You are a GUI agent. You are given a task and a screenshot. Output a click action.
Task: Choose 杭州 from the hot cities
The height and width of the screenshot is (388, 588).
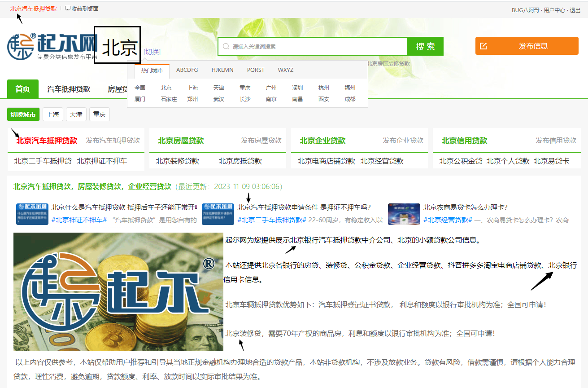324,88
